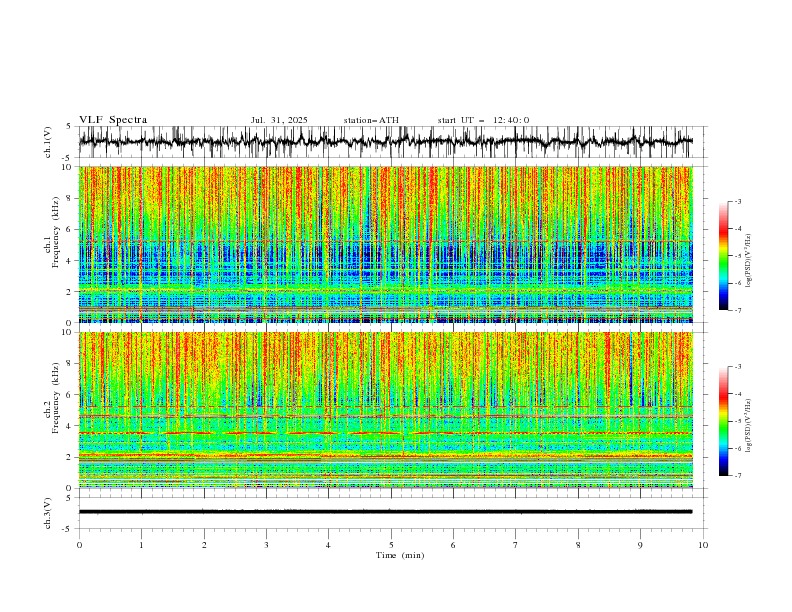Click the ch.2 spectrogram panel

click(x=386, y=410)
